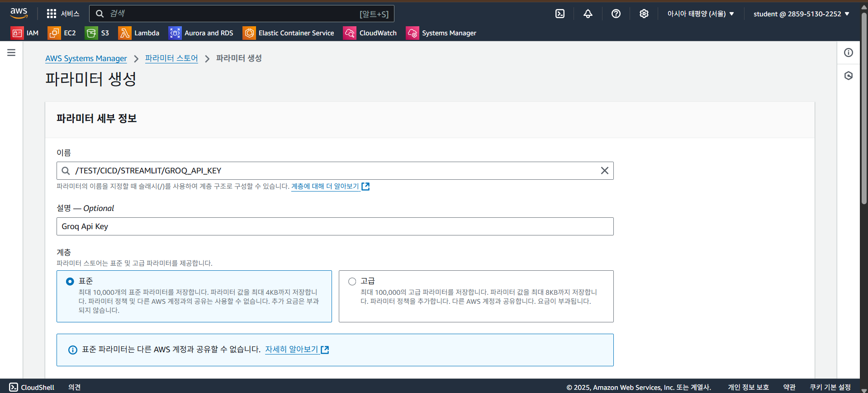
Task: Clear the parameter name field with X
Action: [604, 171]
